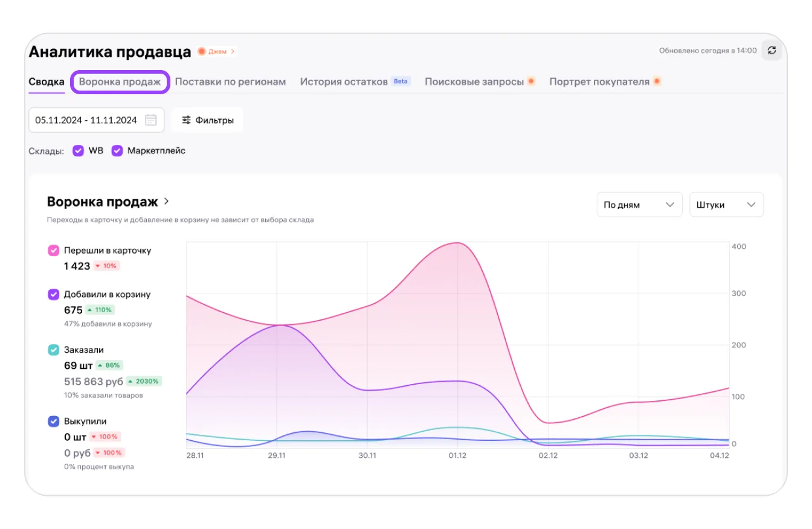Click the Beta badge on История остатков

pos(401,82)
